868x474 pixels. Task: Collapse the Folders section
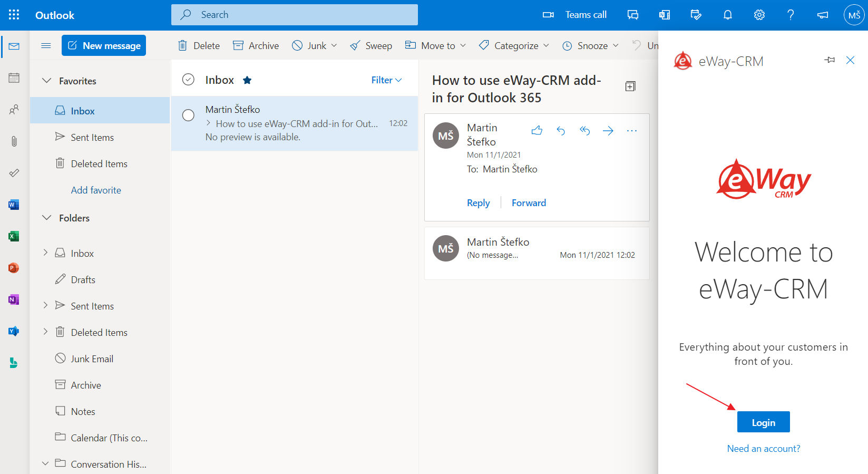[47, 218]
